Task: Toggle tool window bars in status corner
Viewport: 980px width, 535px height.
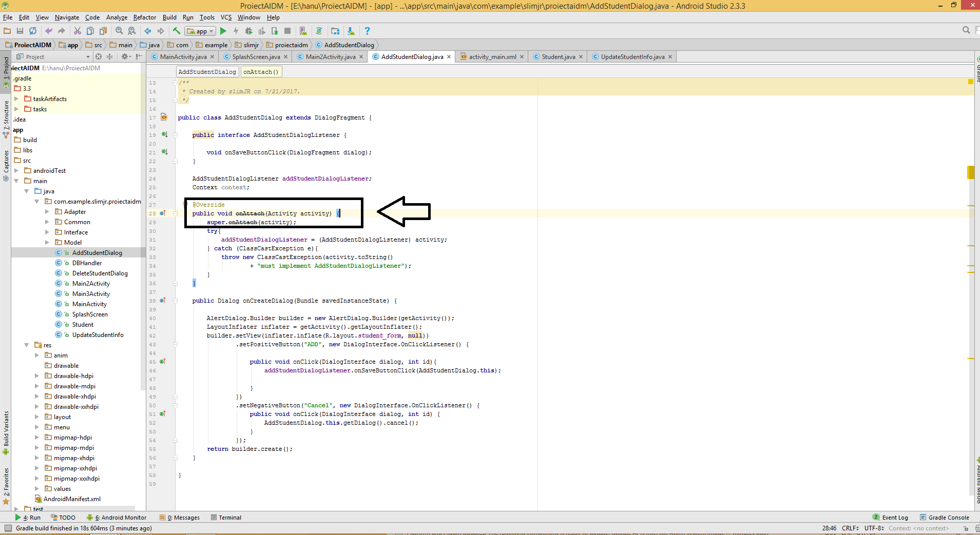Action: click(x=8, y=528)
